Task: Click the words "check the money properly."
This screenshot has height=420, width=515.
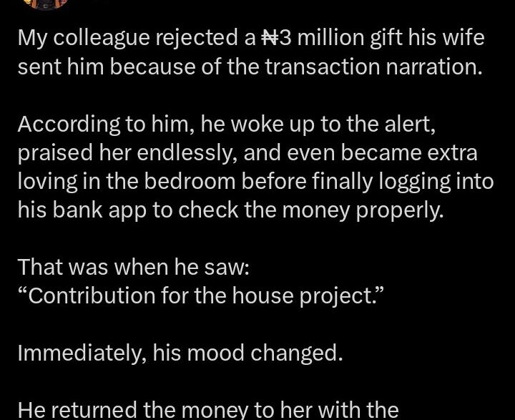Action: tap(311, 210)
